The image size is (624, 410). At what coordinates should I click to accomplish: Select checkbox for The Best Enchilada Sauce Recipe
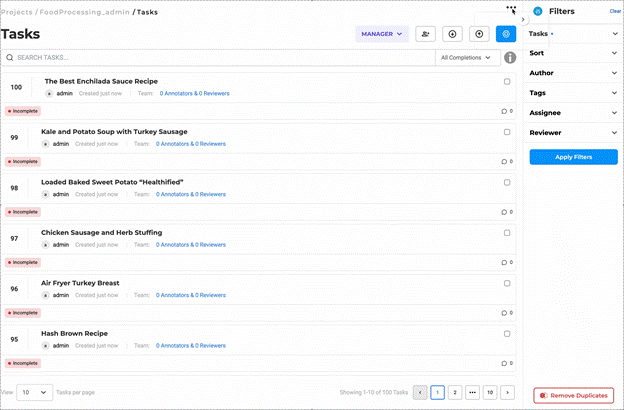coord(507,82)
